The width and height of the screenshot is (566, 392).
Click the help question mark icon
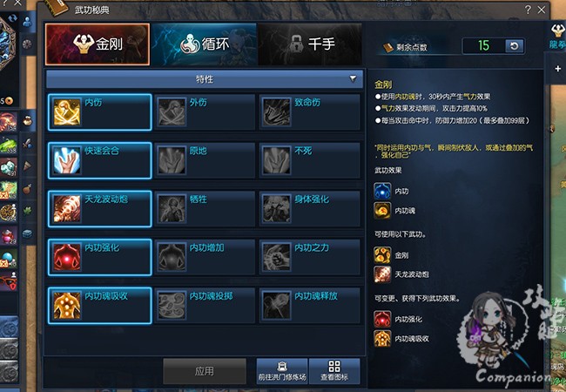528,10
